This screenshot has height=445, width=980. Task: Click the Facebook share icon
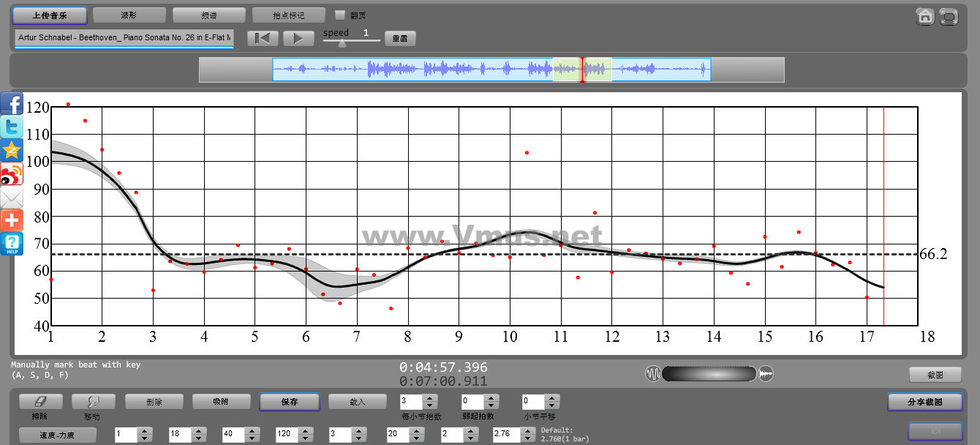(x=12, y=103)
